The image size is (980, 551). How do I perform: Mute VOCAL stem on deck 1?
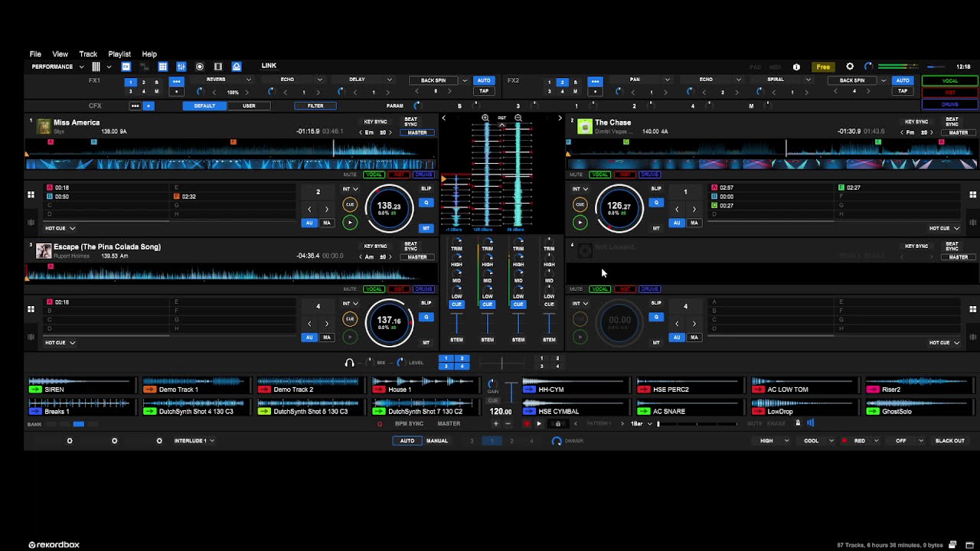pyautogui.click(x=374, y=174)
